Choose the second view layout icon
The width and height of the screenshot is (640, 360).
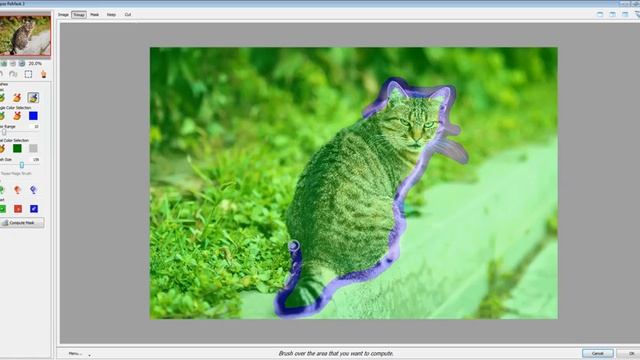[613, 14]
